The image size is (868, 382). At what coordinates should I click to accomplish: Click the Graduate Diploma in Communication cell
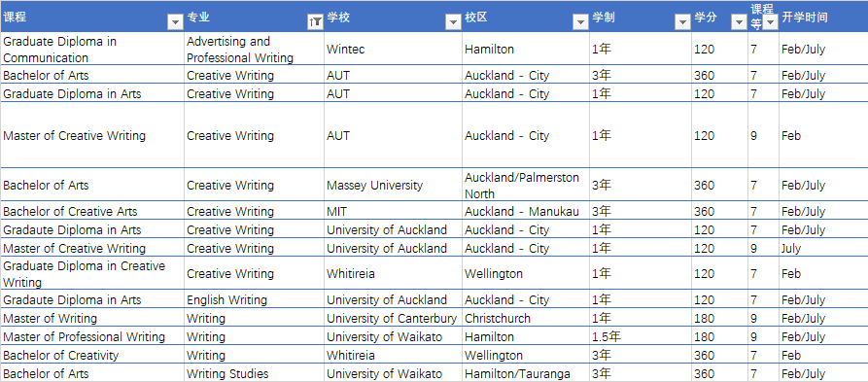click(x=92, y=50)
